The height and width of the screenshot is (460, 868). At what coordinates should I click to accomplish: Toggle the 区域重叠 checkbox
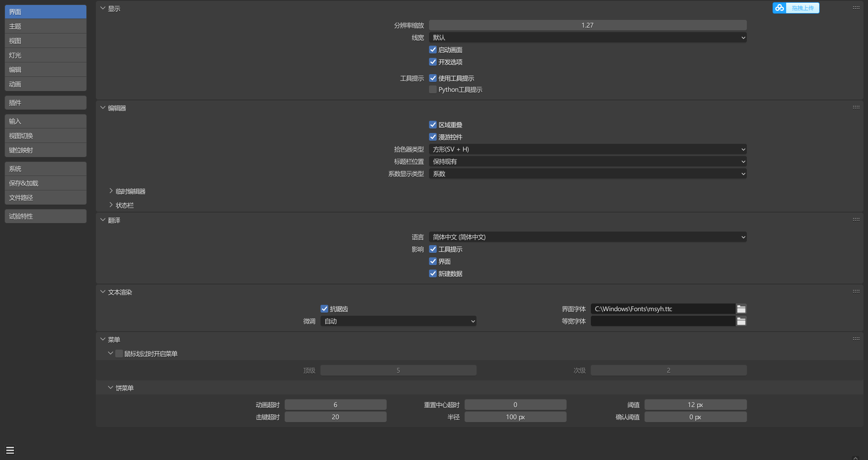tap(433, 125)
